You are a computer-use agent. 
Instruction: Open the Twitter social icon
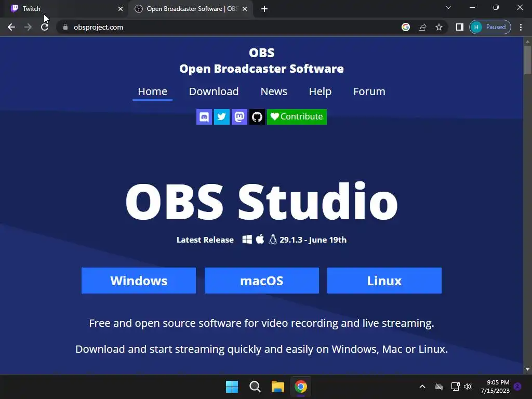pos(221,117)
